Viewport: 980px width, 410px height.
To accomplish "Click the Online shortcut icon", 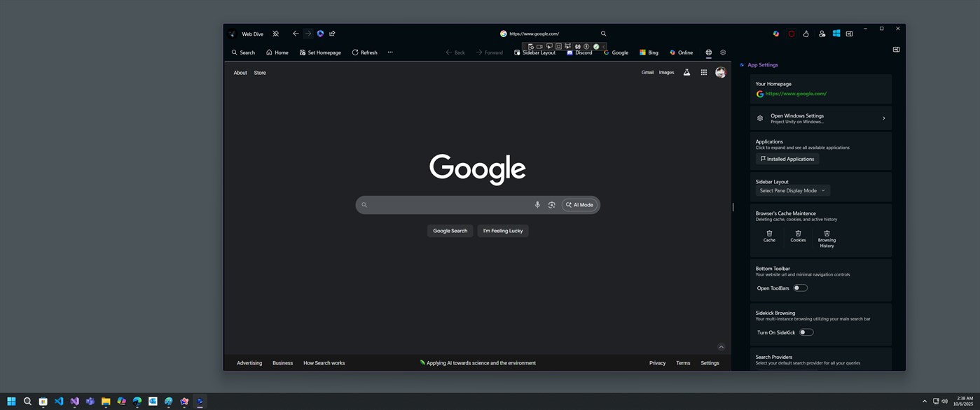I will point(671,52).
